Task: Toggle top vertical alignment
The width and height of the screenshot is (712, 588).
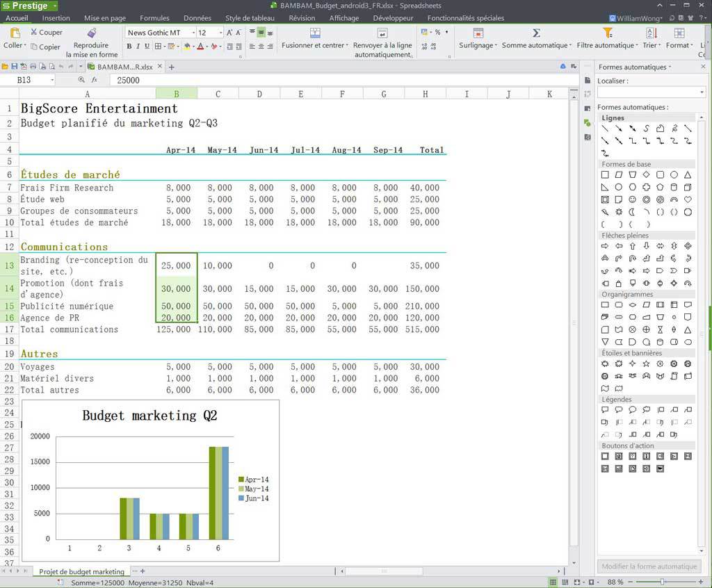Action: tap(252, 33)
